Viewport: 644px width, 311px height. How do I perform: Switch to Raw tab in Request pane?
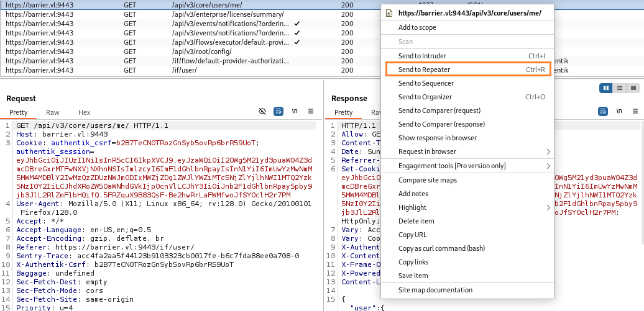(53, 112)
